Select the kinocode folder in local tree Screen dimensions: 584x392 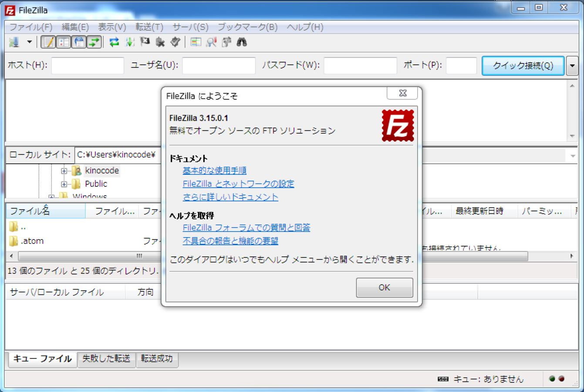point(102,170)
